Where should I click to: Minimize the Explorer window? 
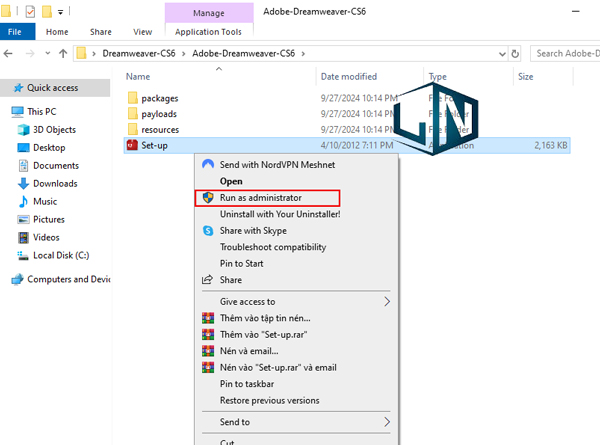tap(576, 11)
